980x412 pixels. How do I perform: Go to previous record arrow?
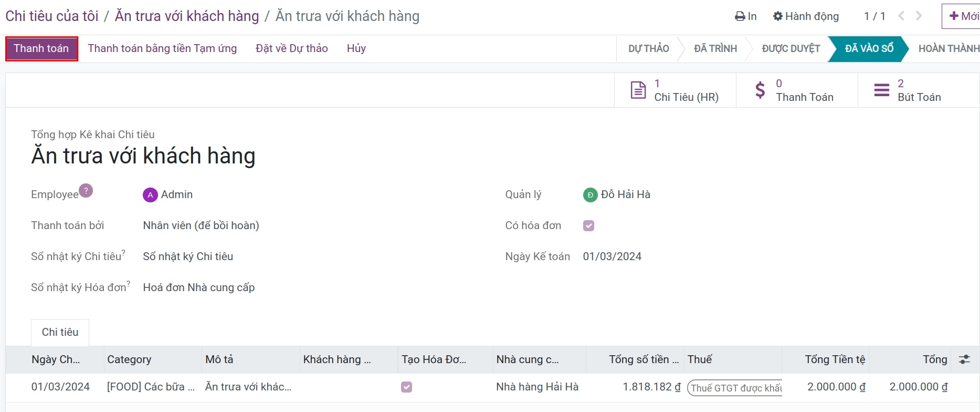coord(901,16)
